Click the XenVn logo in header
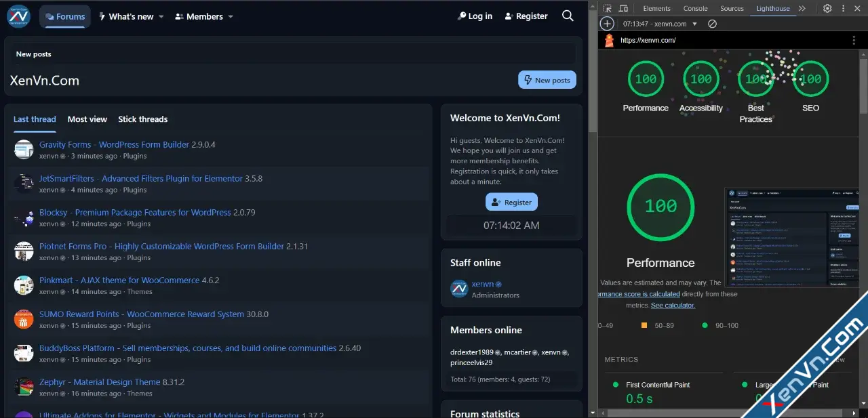The image size is (868, 418). (x=18, y=16)
